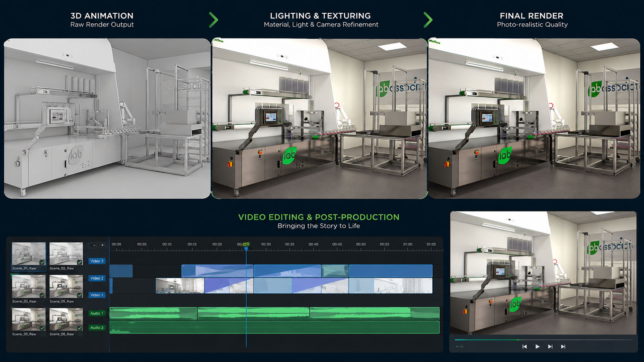Select the short blue clip starting at 00:00
The height and width of the screenshot is (362, 644).
[121, 271]
